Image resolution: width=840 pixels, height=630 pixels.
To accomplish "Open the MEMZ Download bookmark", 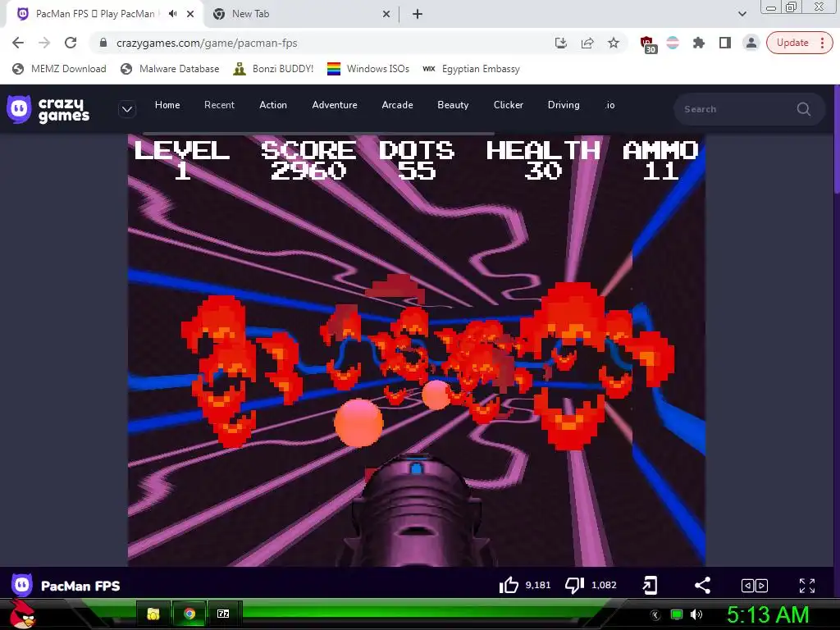I will tap(59, 69).
